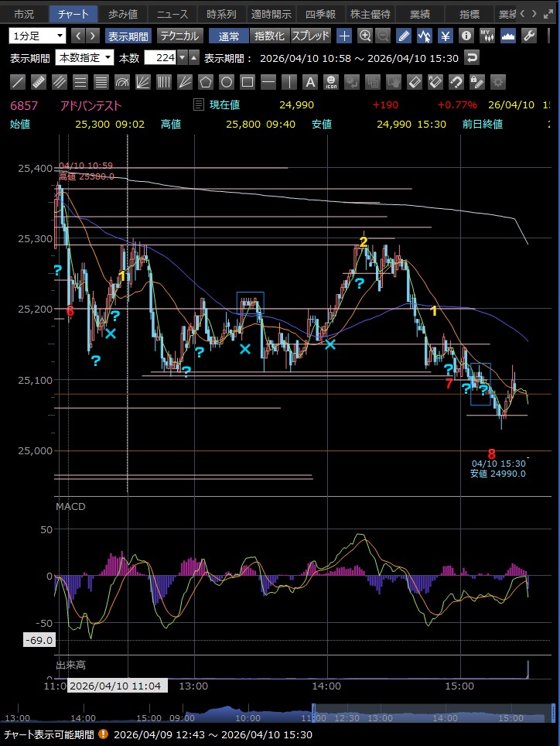Open dropdown arrow beside 224 bar count
Image resolution: width=560 pixels, height=746 pixels.
tap(182, 58)
